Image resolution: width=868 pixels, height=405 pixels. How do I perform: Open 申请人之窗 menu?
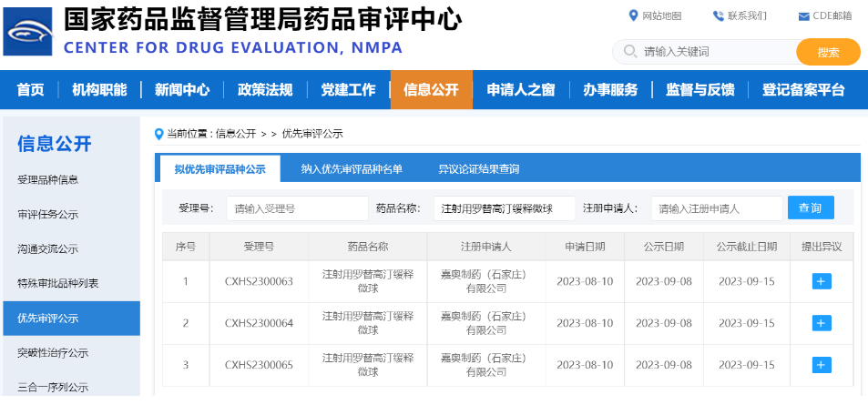click(x=521, y=89)
